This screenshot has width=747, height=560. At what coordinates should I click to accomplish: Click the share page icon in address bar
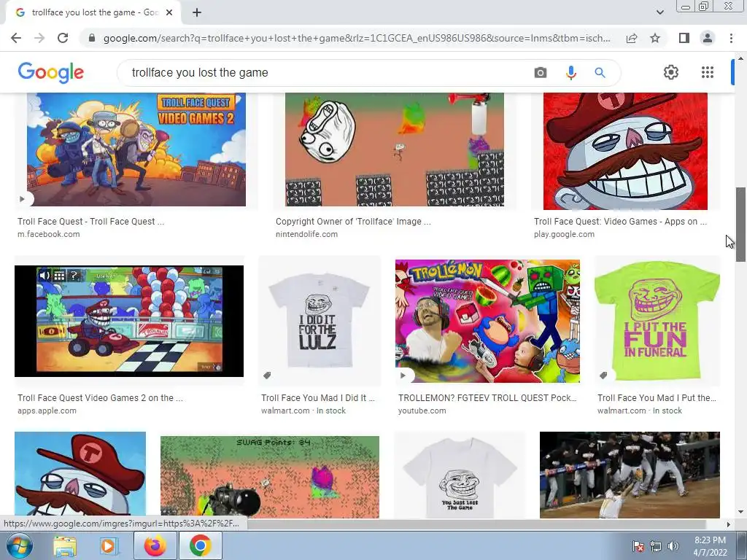coord(632,38)
